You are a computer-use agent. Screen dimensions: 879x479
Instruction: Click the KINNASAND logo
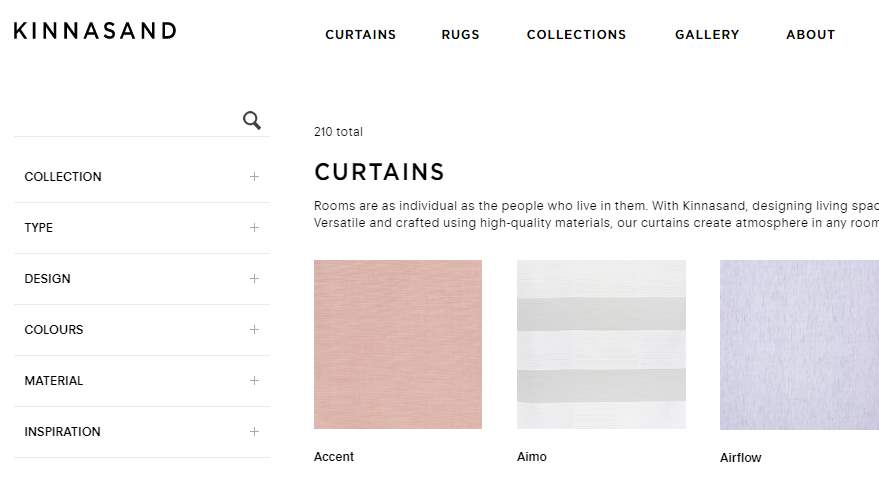click(x=95, y=31)
